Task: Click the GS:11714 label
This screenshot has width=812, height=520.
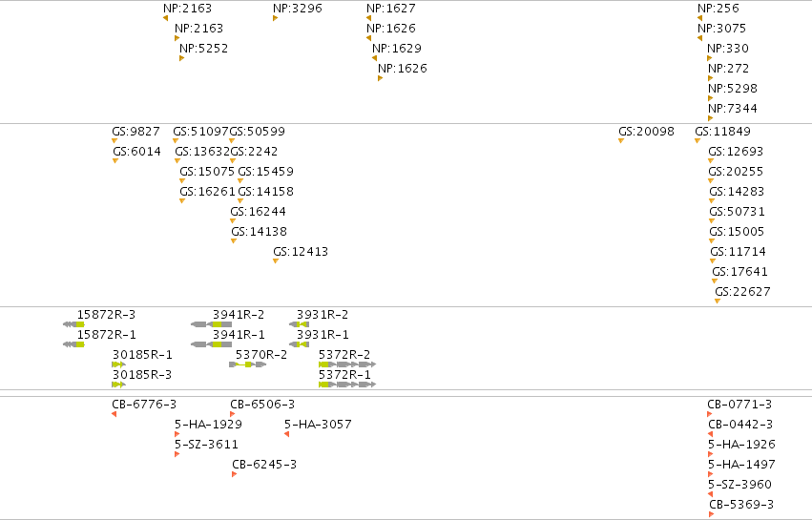Action: pos(738,252)
